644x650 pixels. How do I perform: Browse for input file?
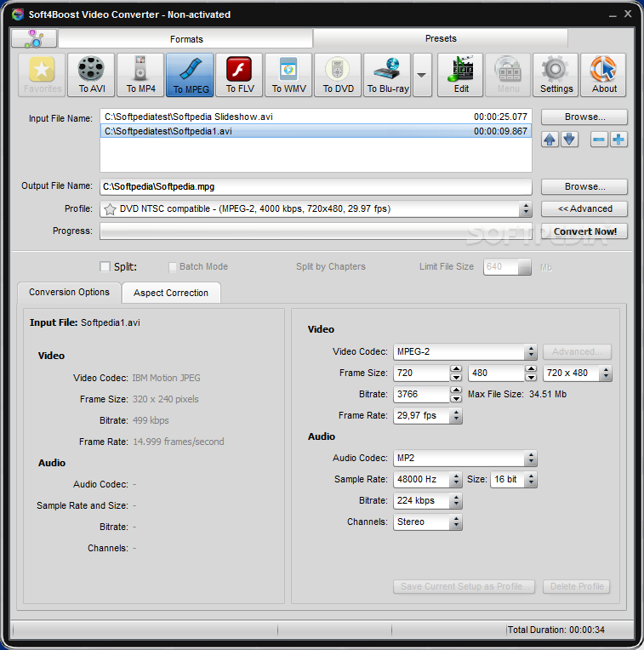(584, 117)
